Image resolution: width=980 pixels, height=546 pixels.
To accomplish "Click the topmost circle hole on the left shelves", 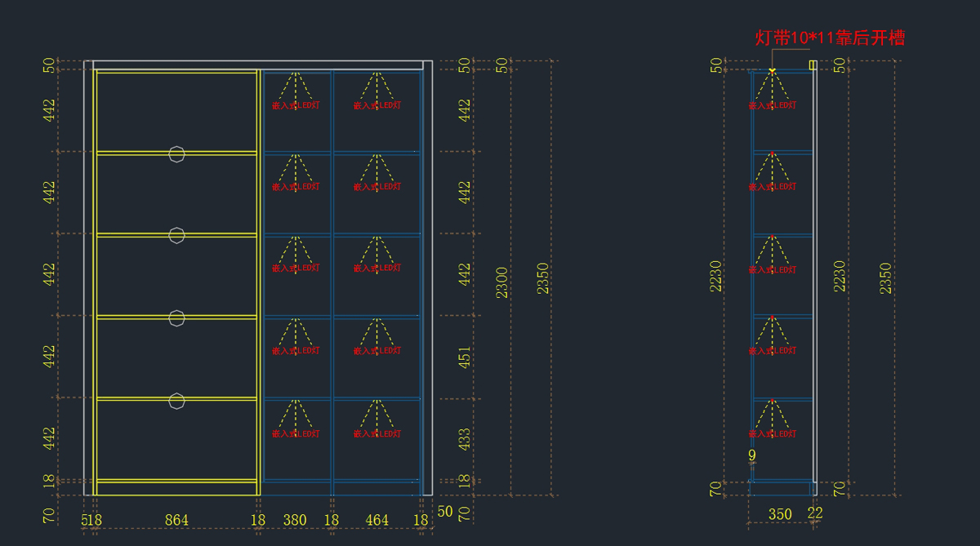I will tap(177, 153).
